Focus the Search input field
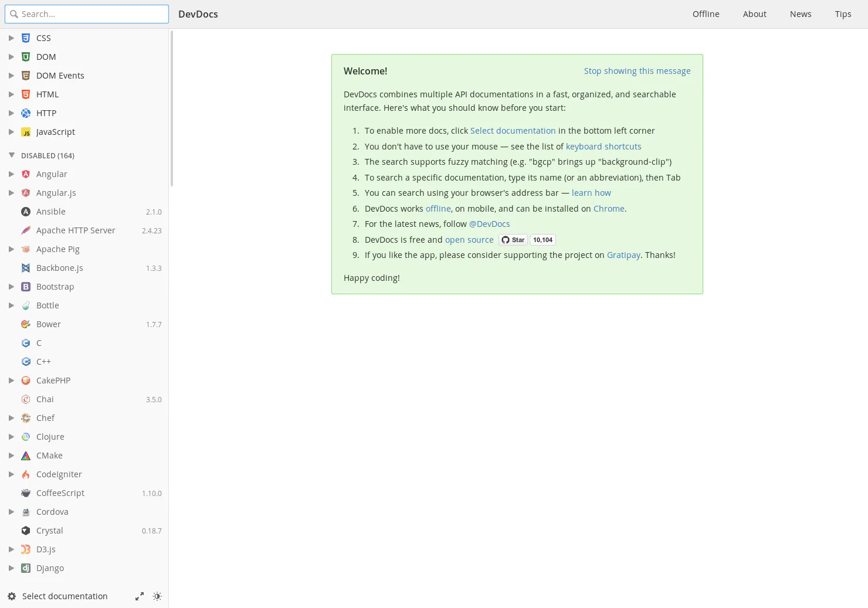868x608 pixels. (87, 14)
